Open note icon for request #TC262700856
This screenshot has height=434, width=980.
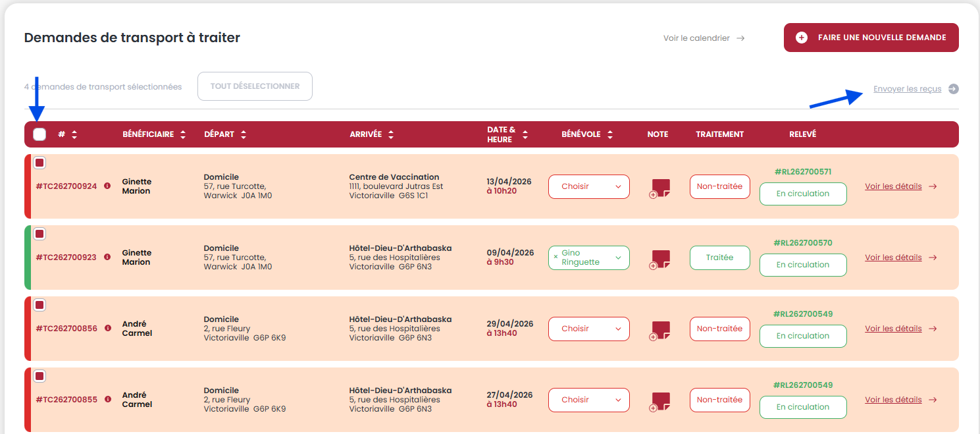[659, 330]
